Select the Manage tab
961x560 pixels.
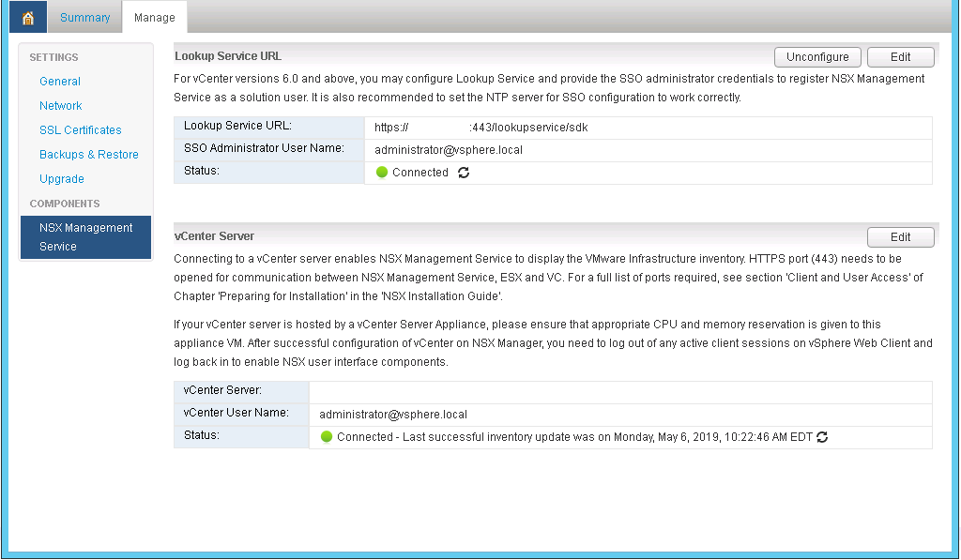coord(155,17)
